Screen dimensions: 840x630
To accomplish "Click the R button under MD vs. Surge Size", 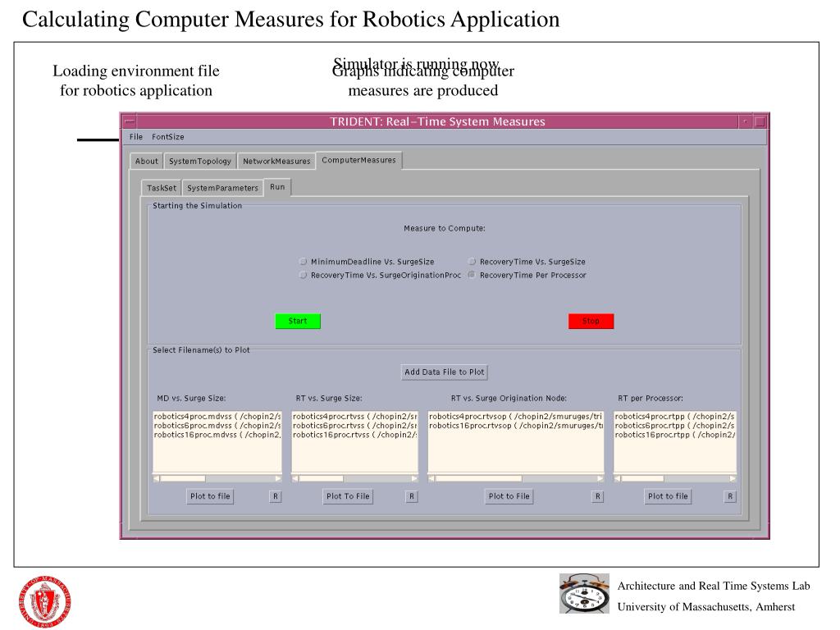I will pyautogui.click(x=276, y=496).
